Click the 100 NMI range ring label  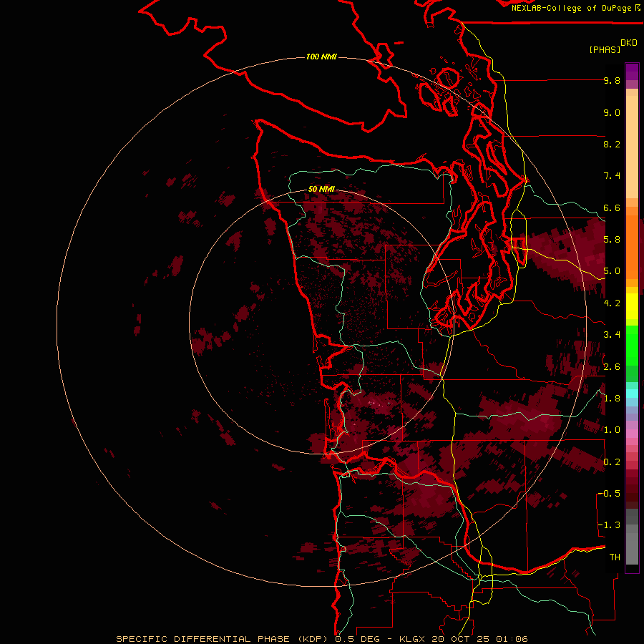tap(321, 57)
